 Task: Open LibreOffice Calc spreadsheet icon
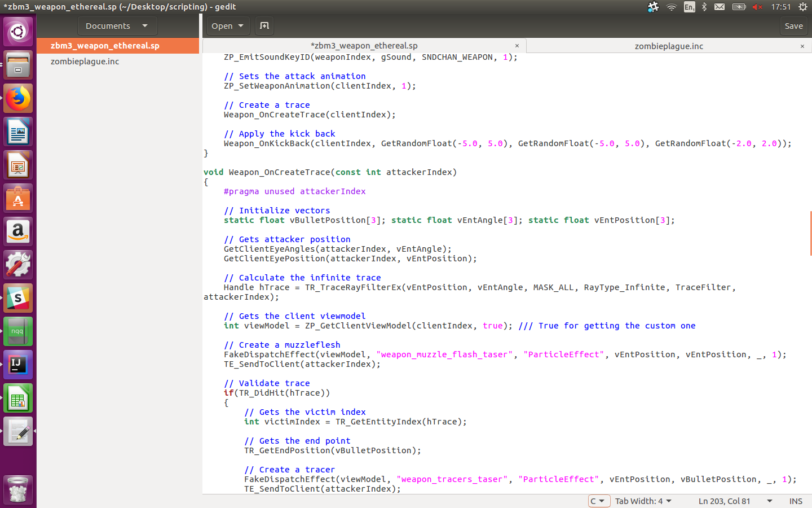(x=18, y=398)
